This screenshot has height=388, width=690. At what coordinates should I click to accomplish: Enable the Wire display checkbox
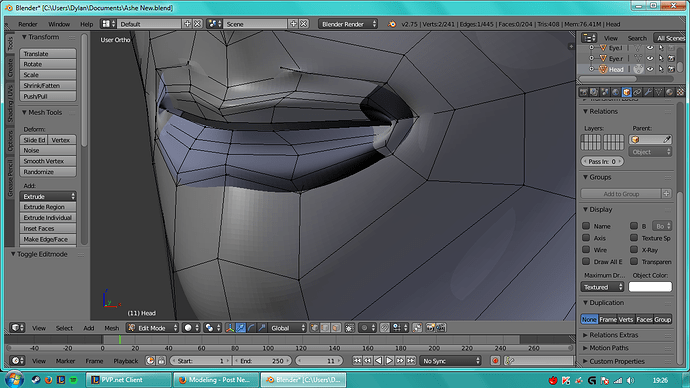click(586, 249)
